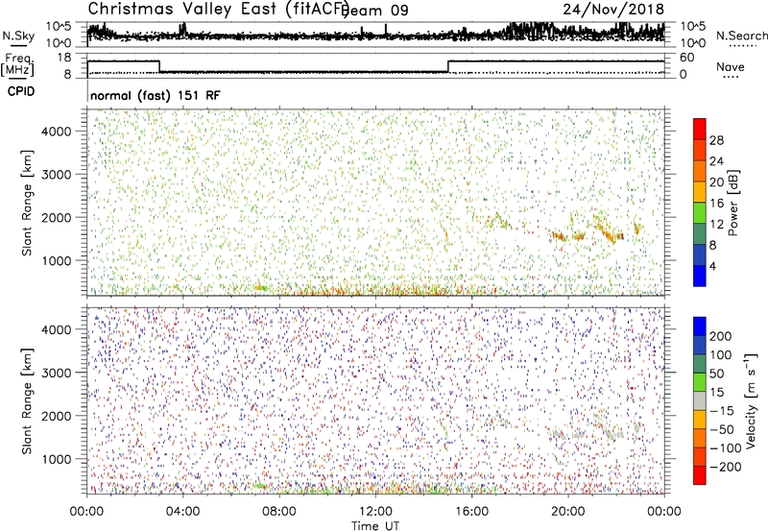Click the 'Velocity [m s-1]' colorbar title
Viewport: 768px width, 532px height.
[x=750, y=400]
